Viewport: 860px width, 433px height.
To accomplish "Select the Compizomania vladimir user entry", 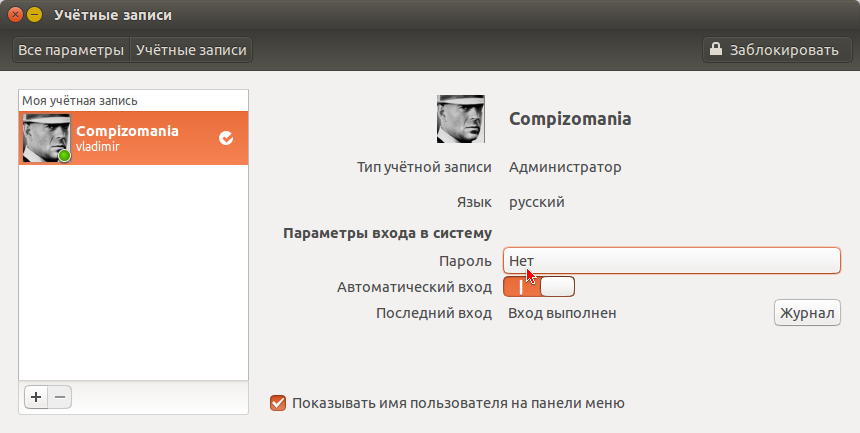I will click(133, 138).
